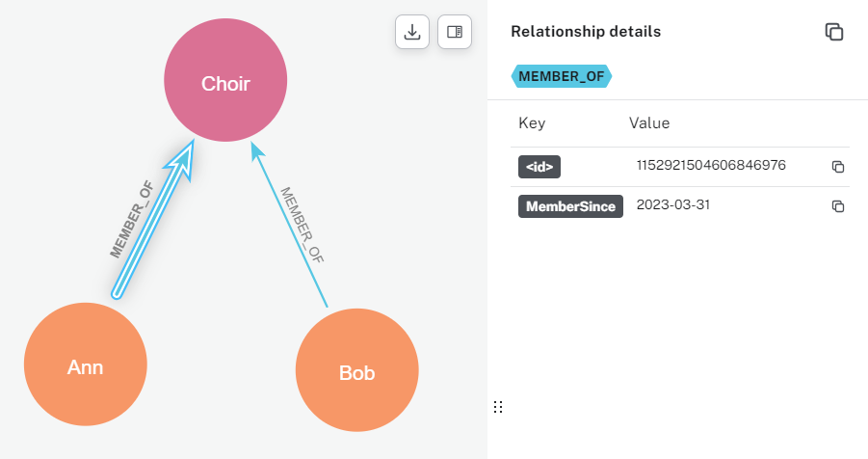Click the Relationship details heading
This screenshot has width=868, height=459.
tap(586, 32)
